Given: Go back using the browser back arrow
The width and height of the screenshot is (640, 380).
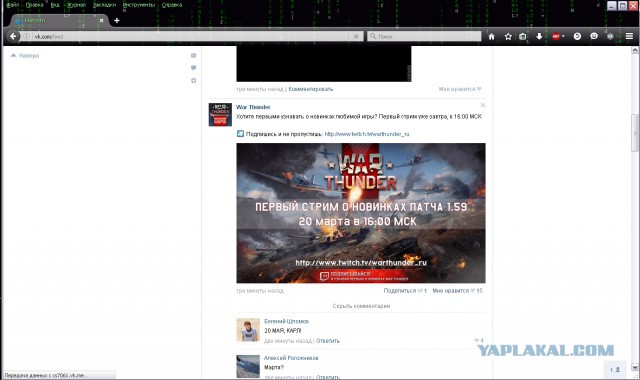Looking at the screenshot, I should point(13,36).
